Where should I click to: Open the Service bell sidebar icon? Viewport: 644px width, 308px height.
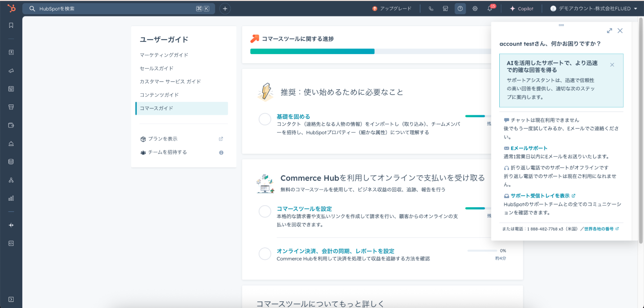click(x=11, y=143)
